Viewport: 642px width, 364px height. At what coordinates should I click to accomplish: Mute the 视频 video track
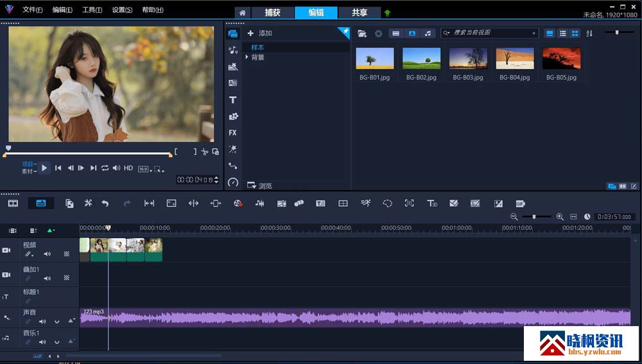(x=48, y=254)
